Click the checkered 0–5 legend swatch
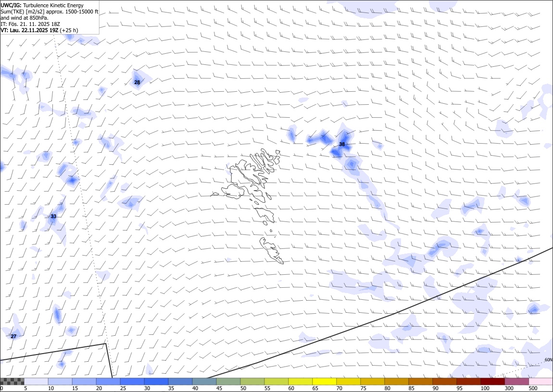Image resolution: width=553 pixels, height=392 pixels. pyautogui.click(x=13, y=381)
